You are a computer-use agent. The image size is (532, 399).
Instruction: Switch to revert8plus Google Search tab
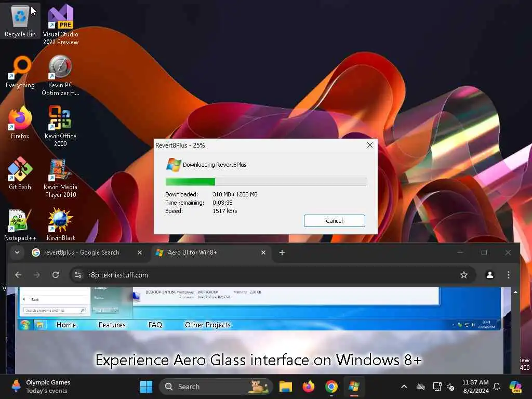(x=82, y=252)
